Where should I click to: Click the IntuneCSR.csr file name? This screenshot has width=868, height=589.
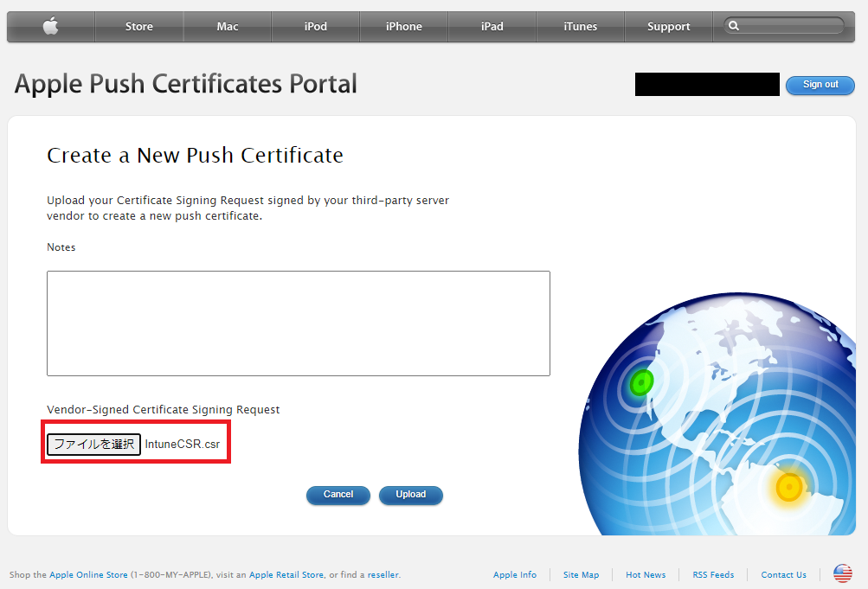click(x=182, y=444)
